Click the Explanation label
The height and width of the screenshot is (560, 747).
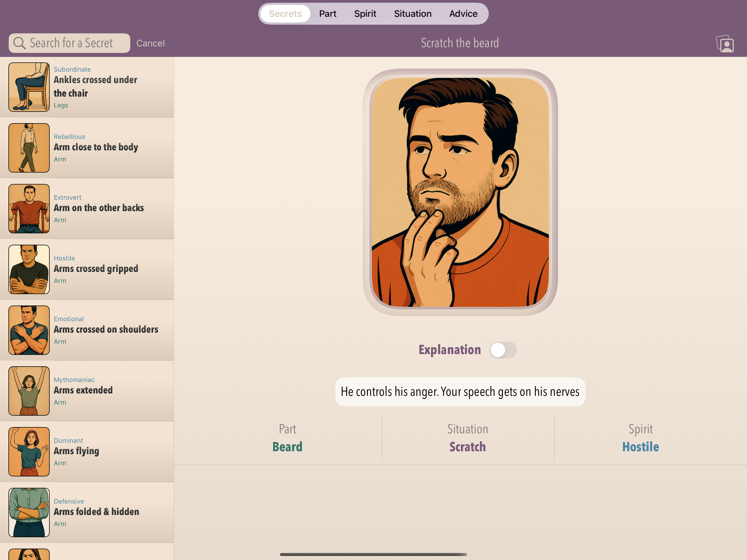point(450,350)
